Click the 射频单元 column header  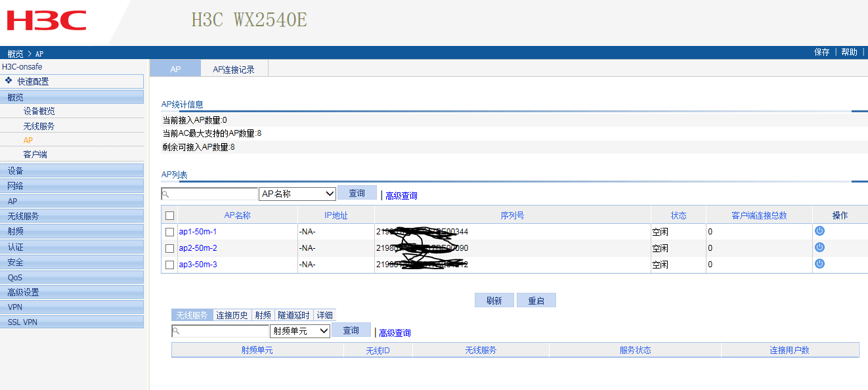(257, 350)
